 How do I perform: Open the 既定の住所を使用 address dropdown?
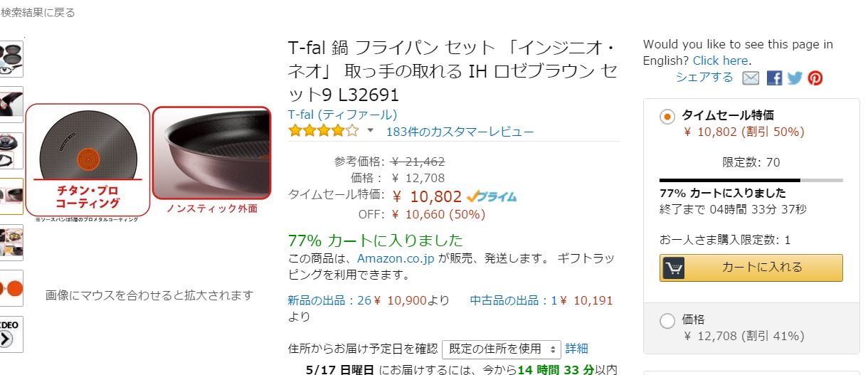502,349
